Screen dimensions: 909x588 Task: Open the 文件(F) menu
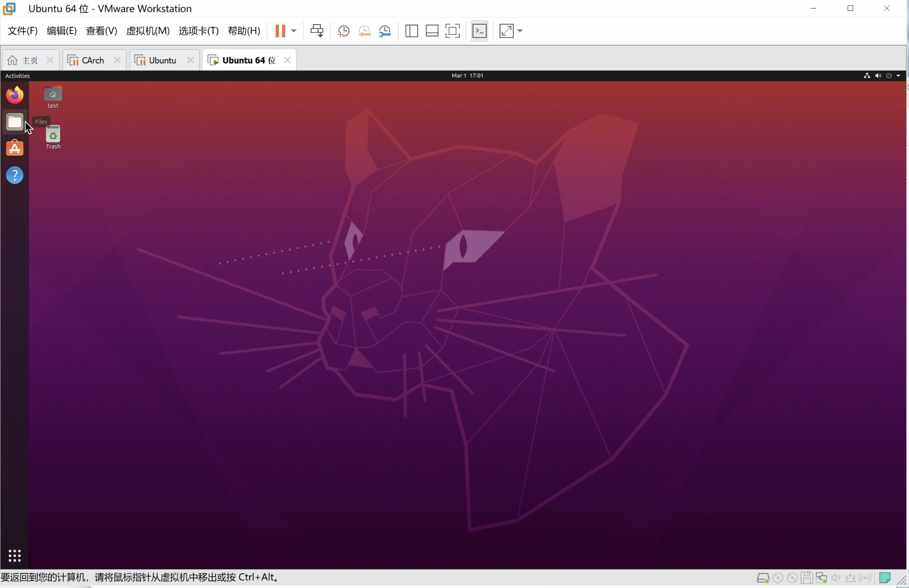click(23, 31)
